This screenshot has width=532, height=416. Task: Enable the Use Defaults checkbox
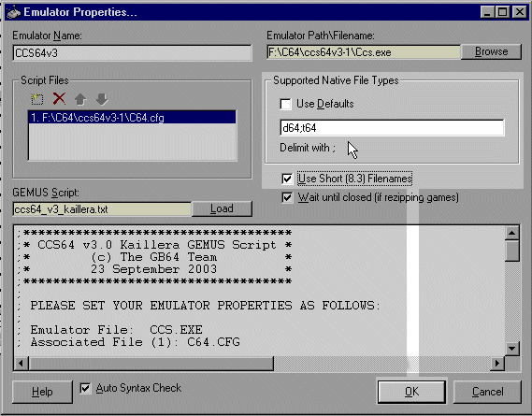click(x=285, y=104)
